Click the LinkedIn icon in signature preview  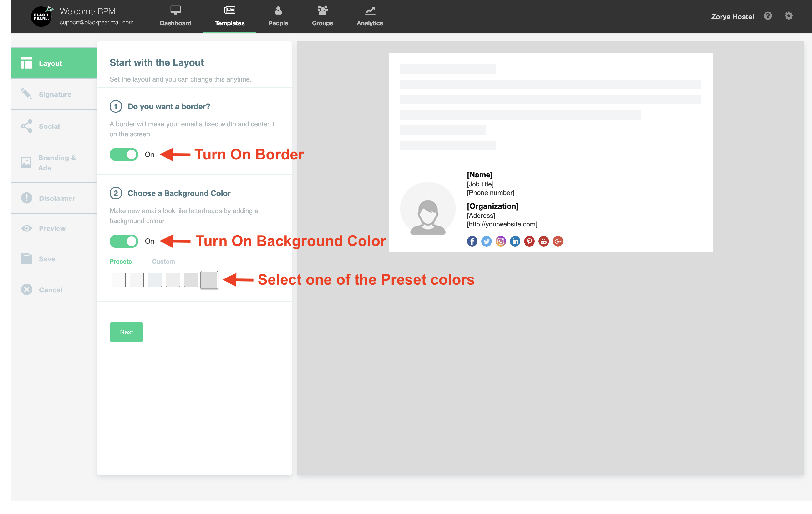(515, 241)
